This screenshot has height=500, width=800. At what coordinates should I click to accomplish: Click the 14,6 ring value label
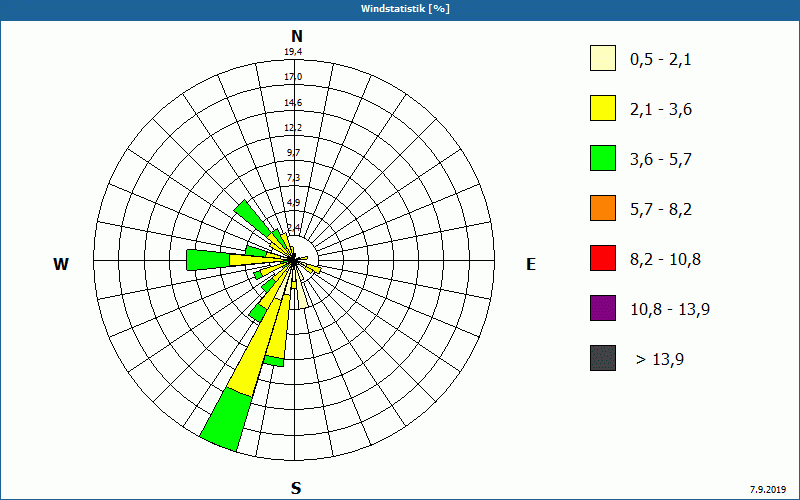293,103
